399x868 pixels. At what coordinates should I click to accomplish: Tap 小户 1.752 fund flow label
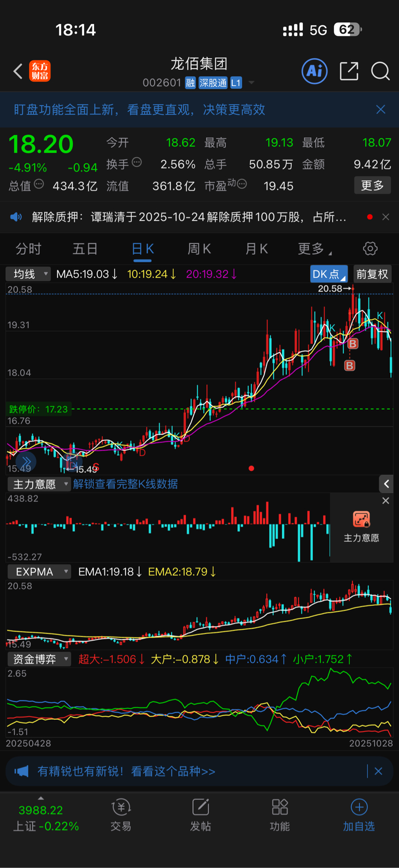point(323,659)
